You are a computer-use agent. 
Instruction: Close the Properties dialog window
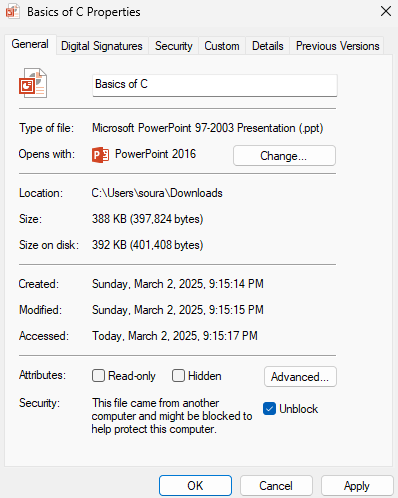click(x=386, y=12)
